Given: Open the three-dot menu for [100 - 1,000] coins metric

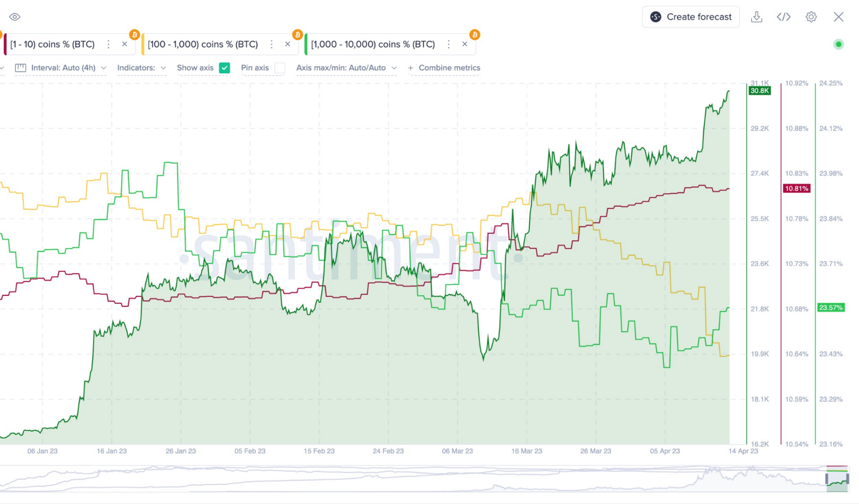Looking at the screenshot, I should coord(271,44).
